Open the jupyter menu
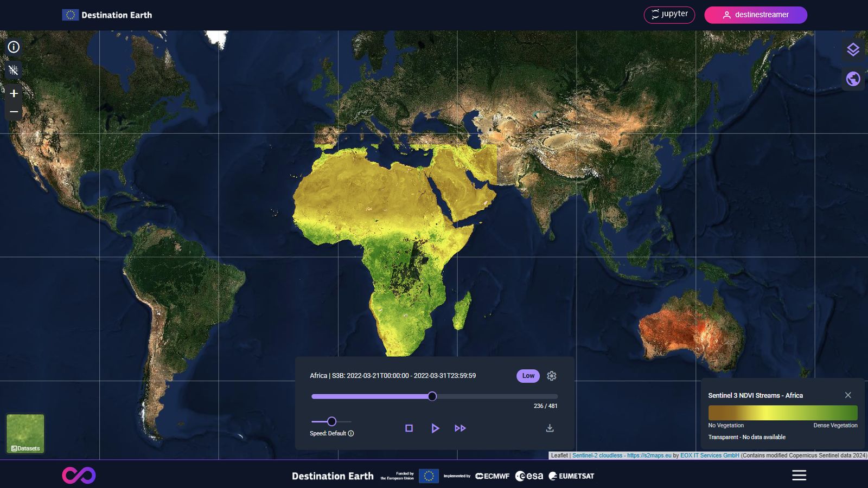This screenshot has height=488, width=868. click(669, 15)
